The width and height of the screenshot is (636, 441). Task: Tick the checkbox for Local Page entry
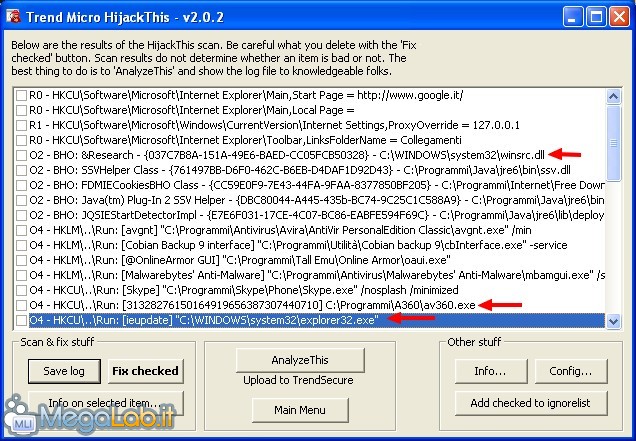pyautogui.click(x=21, y=110)
